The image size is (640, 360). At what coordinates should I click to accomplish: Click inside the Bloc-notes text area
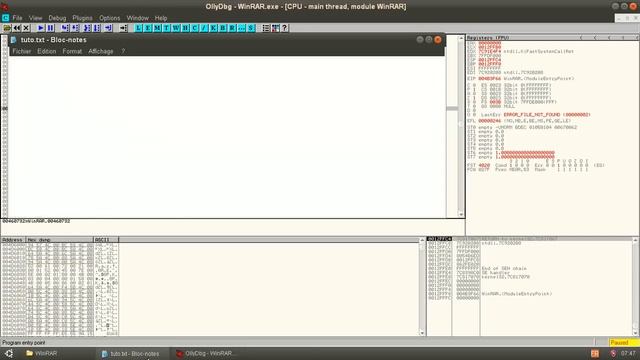click(227, 136)
